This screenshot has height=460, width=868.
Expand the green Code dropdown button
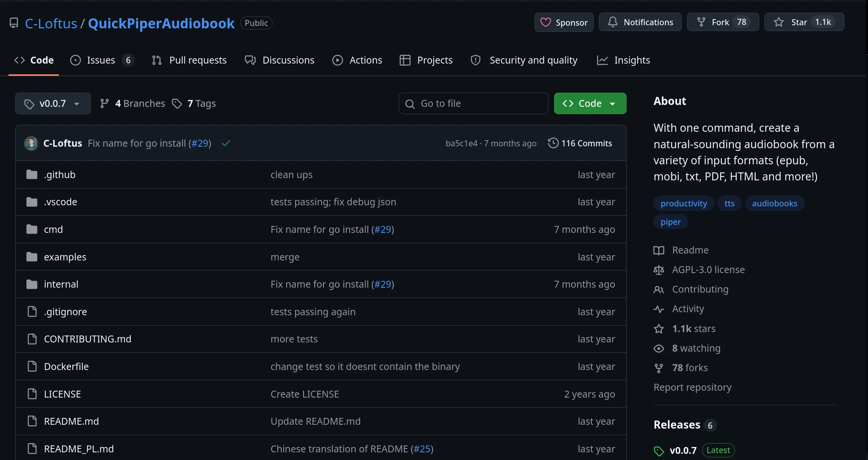[590, 103]
